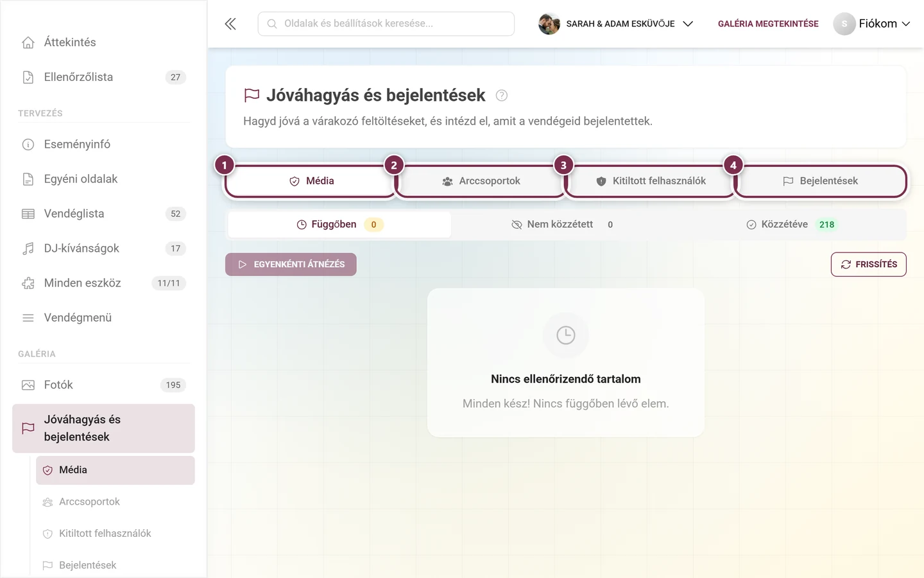Click the wedding avatar thumbnail in header
This screenshot has height=578, width=924.
549,24
